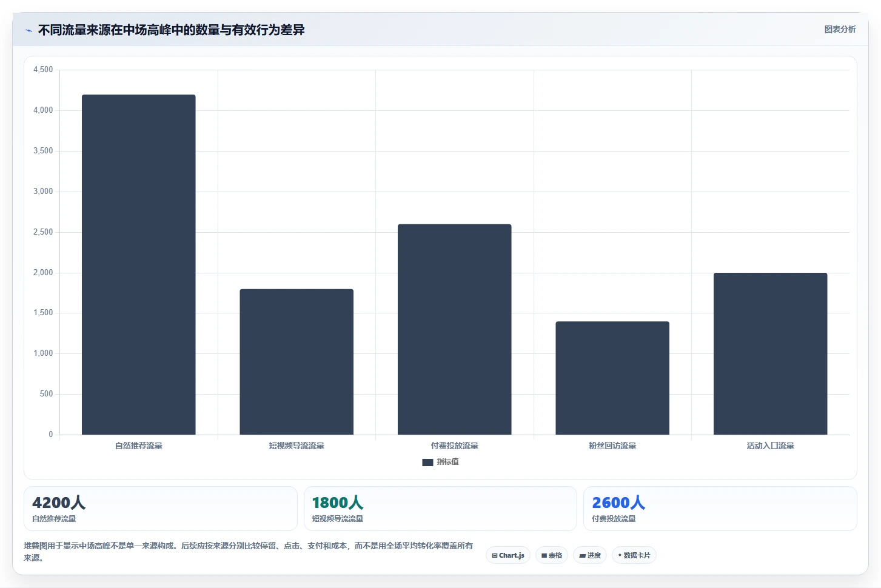Click the chart title 不同流量来源在中场高峰中的数量与有效行为差异
Screen dimensions: 881x588
171,30
